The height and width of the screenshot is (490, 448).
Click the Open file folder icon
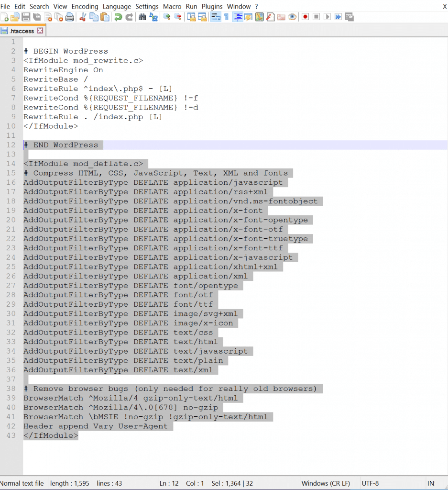tap(15, 17)
